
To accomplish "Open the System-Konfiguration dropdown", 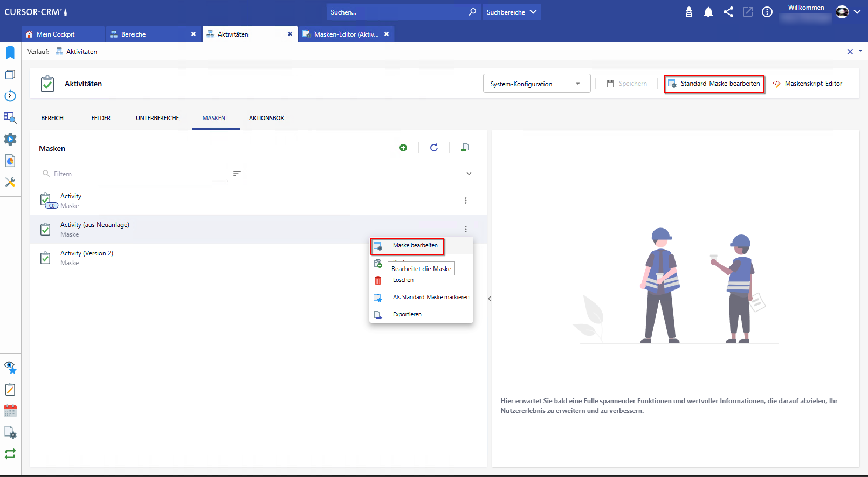I will click(536, 84).
